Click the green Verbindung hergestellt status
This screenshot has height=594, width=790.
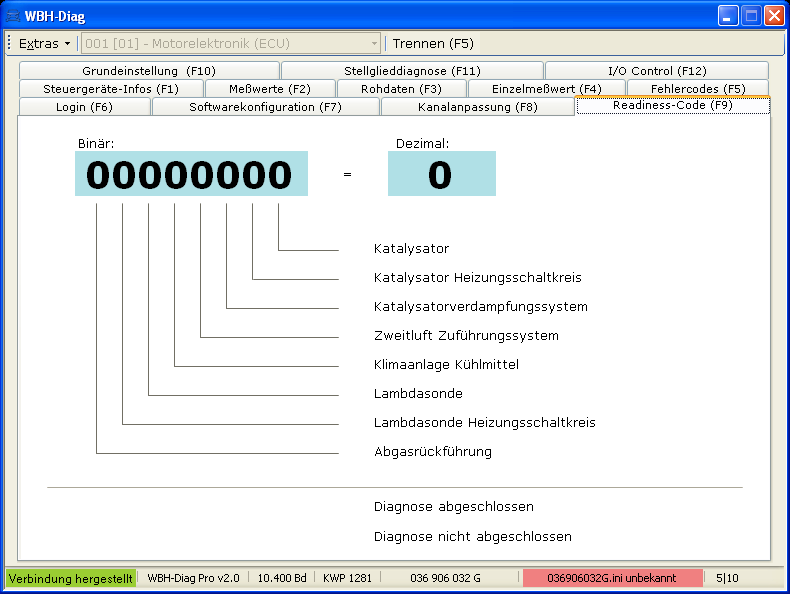click(x=70, y=578)
